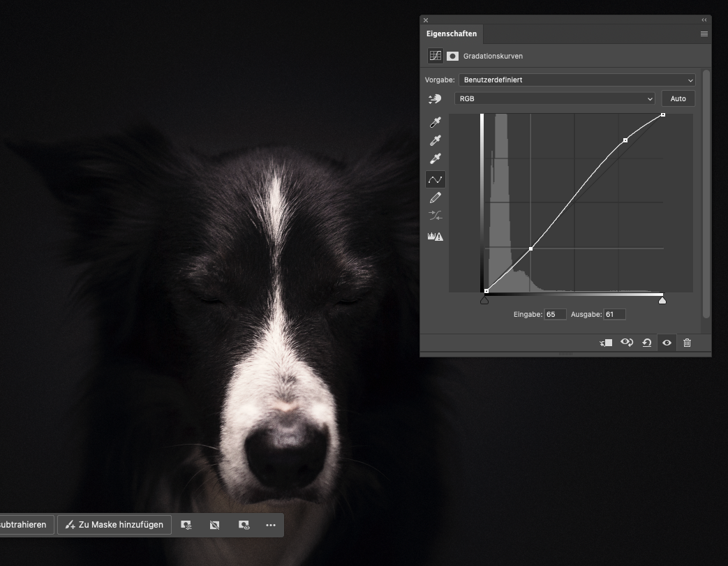Toggle view previous state
This screenshot has height=566, width=728.
tap(627, 343)
